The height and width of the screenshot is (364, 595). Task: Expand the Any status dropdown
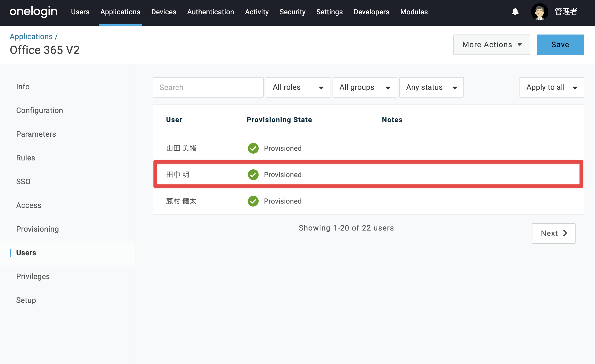click(x=431, y=87)
